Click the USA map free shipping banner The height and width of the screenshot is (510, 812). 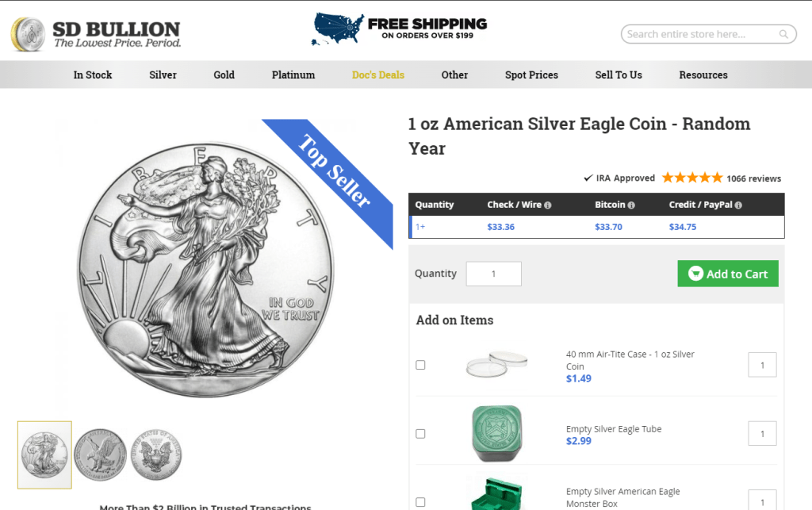[400, 29]
